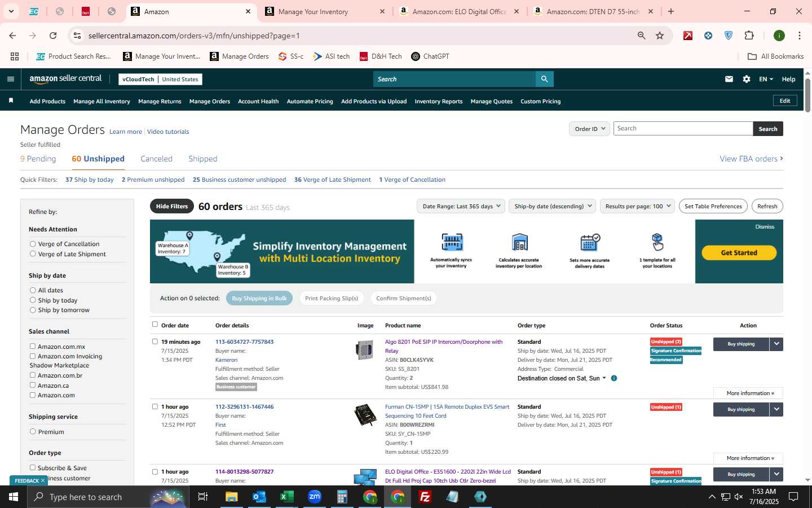Image resolution: width=812 pixels, height=508 pixels.
Task: Tick the select-all orders checkbox in header
Action: 155,324
